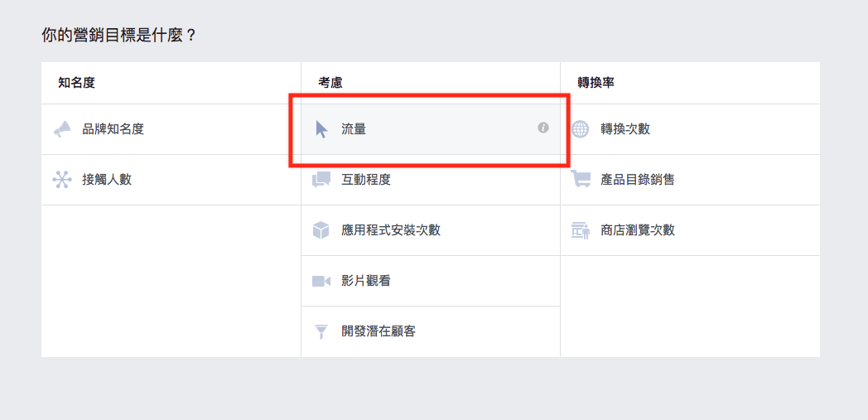Choose the 應用程式安裝次數 objective text
The width and height of the screenshot is (868, 420).
[x=391, y=230]
